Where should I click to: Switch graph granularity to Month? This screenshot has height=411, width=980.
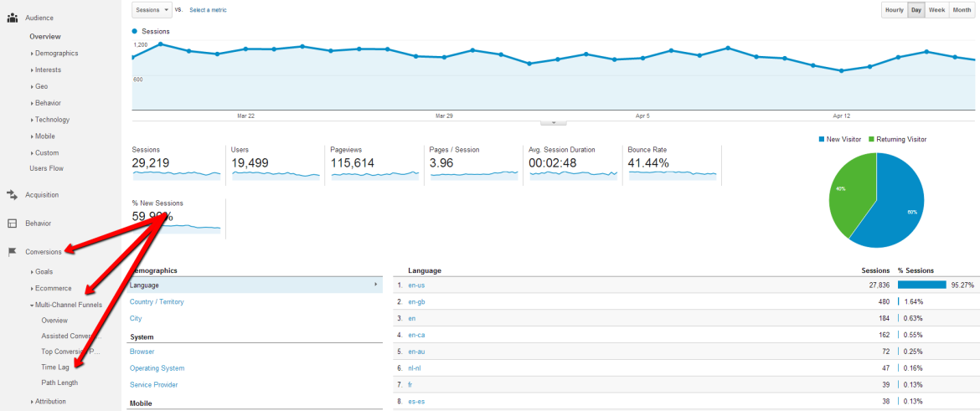point(961,10)
